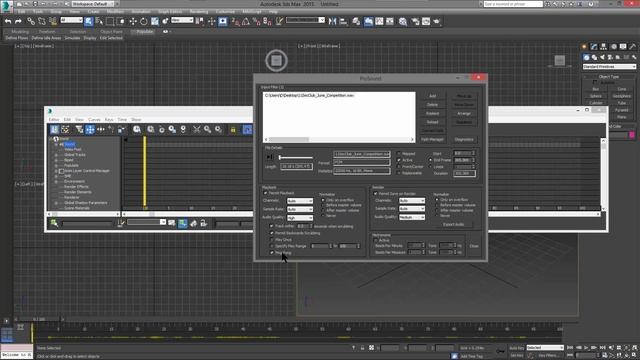Image resolution: width=640 pixels, height=360 pixels.
Task: Open Render Setup from toolbar
Action: tap(415, 21)
